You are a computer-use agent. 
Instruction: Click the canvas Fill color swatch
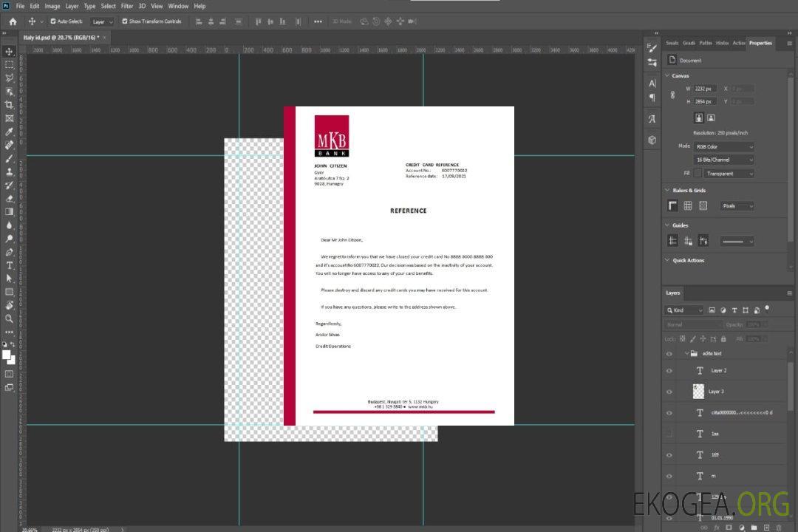[698, 174]
